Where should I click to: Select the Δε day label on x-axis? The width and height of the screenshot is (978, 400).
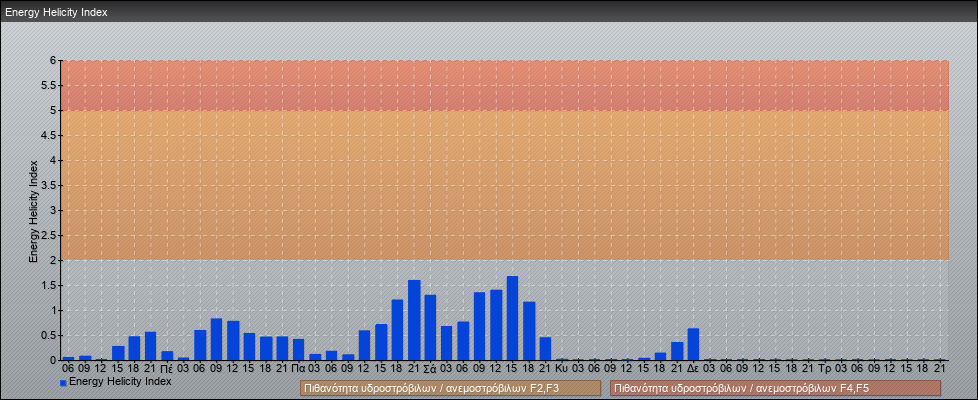pyautogui.click(x=693, y=368)
